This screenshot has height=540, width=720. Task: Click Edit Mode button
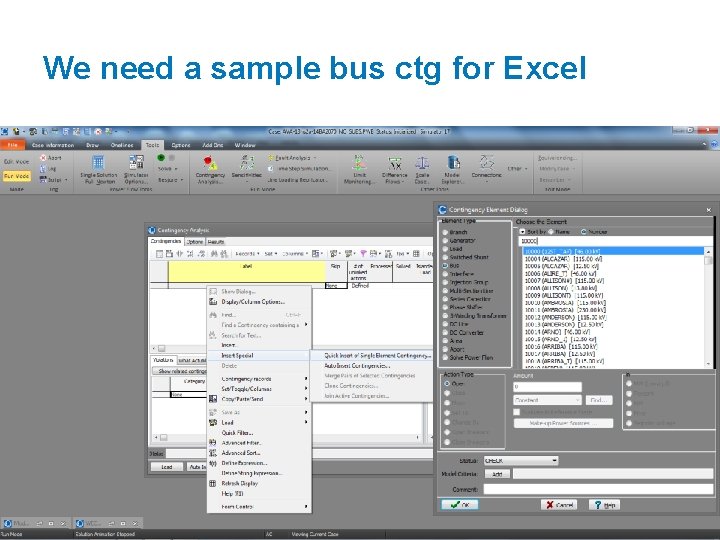point(16,162)
